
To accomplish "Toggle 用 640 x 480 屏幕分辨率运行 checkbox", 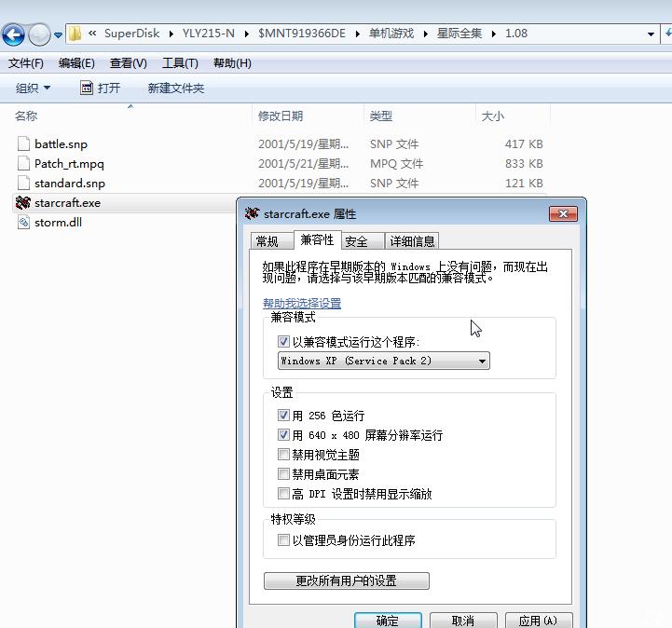I will coord(283,435).
